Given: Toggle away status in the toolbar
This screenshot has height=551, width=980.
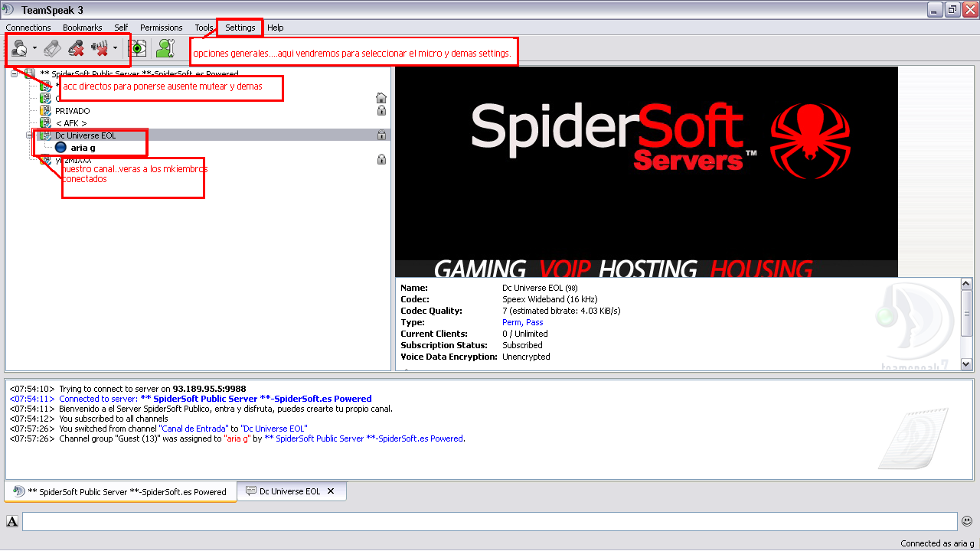Looking at the screenshot, I should pyautogui.click(x=19, y=48).
